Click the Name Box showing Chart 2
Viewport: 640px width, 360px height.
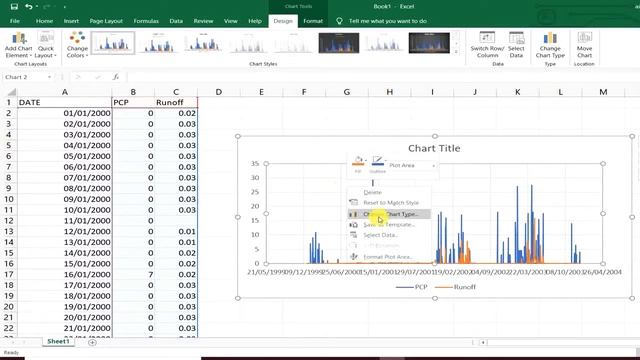click(24, 77)
